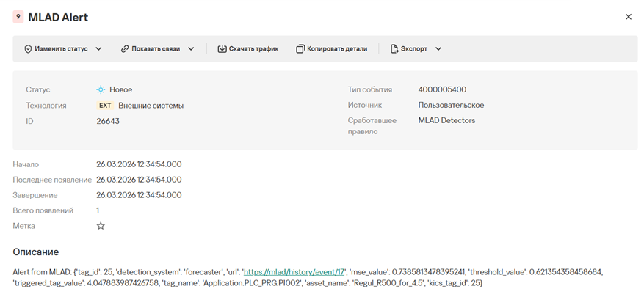Expand the Показать связи dropdown arrow
The height and width of the screenshot is (297, 644).
(191, 49)
